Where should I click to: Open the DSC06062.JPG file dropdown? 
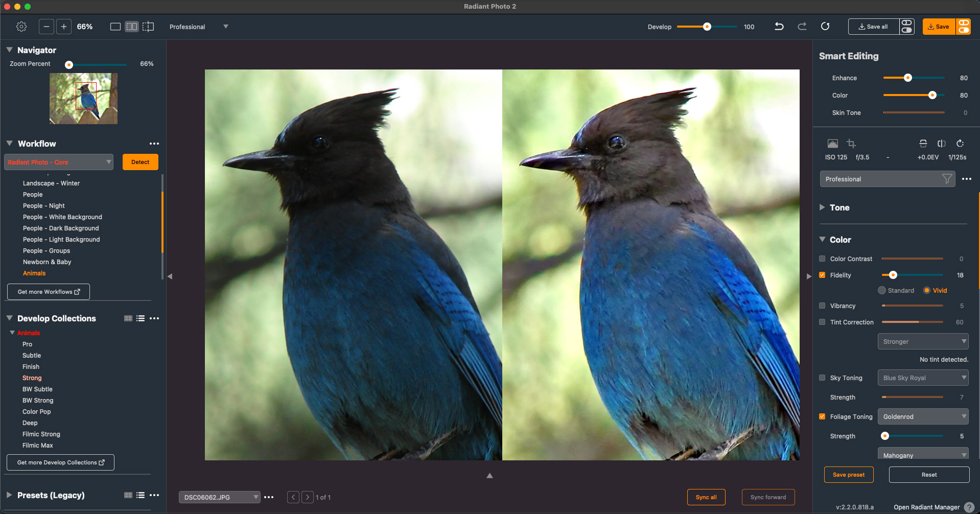[219, 497]
